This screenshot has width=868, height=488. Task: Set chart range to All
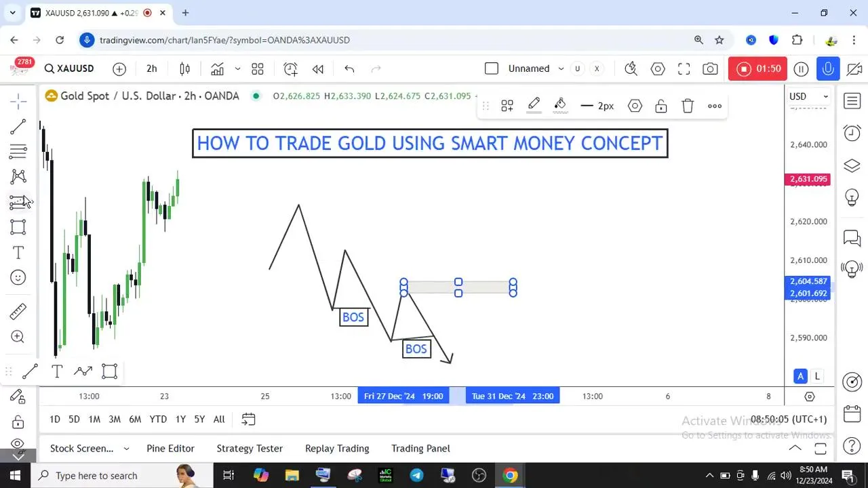click(x=219, y=420)
